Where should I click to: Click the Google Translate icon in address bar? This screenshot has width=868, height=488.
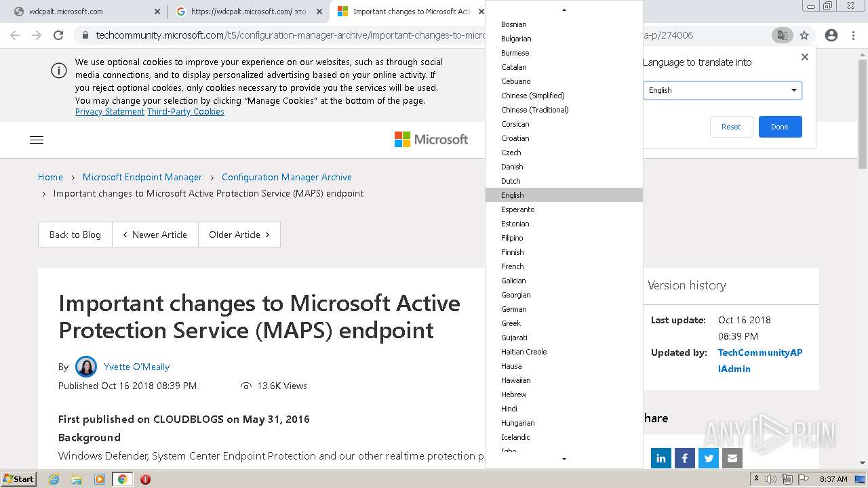click(x=782, y=35)
